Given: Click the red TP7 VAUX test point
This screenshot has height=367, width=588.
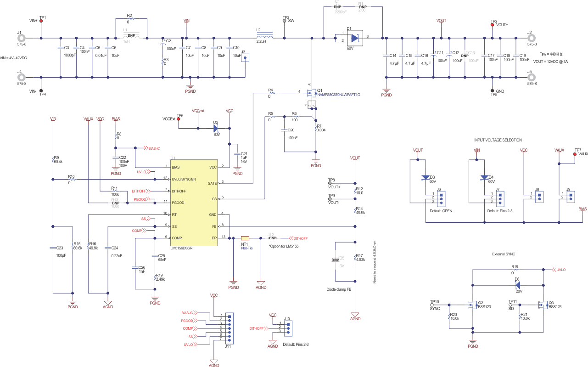Looking at the screenshot, I should [575, 154].
